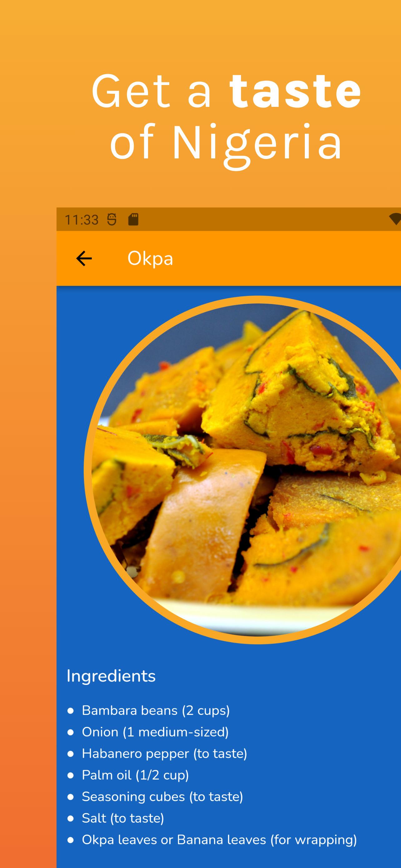Image resolution: width=401 pixels, height=868 pixels.
Task: Tap the Ingredients heading
Action: click(111, 676)
